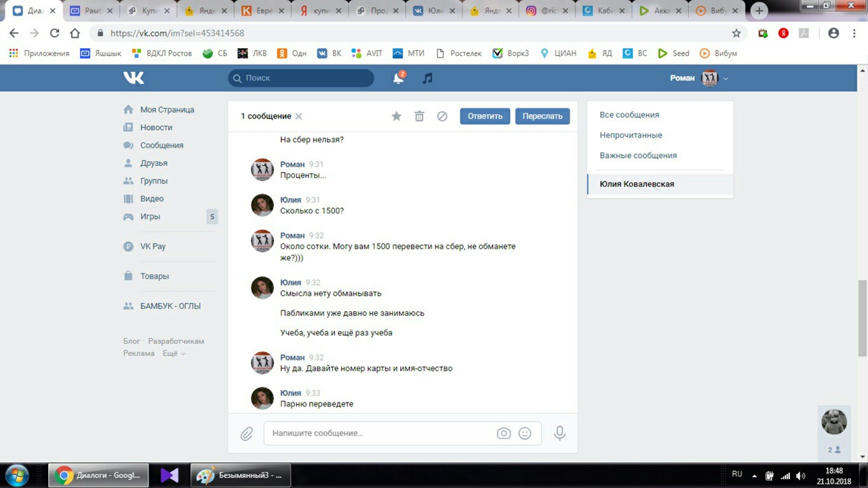868x488 pixels.
Task: Open Сообщения in the left sidebar
Action: (161, 145)
